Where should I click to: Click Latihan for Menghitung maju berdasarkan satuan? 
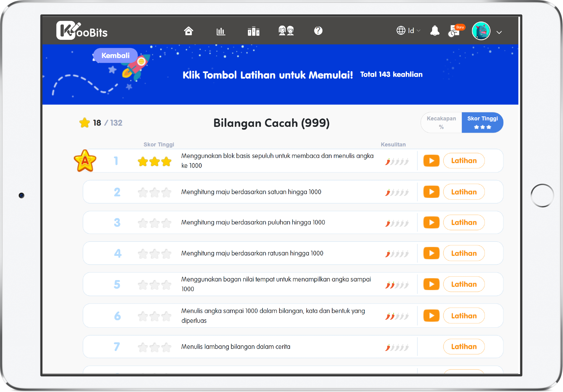[x=464, y=192]
